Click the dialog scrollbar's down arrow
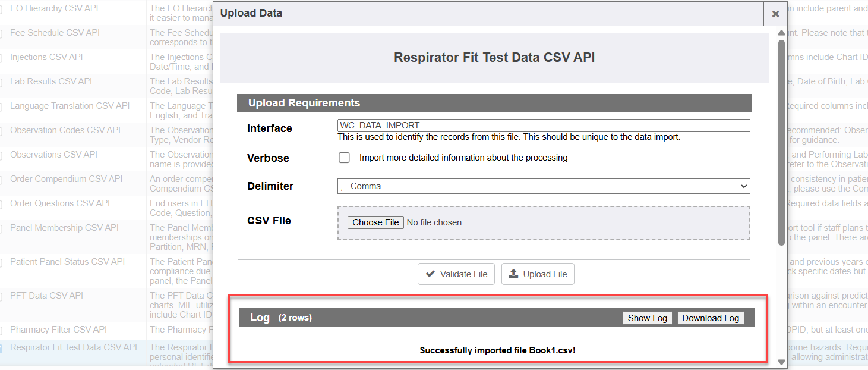Image resolution: width=868 pixels, height=370 pixels. click(781, 362)
